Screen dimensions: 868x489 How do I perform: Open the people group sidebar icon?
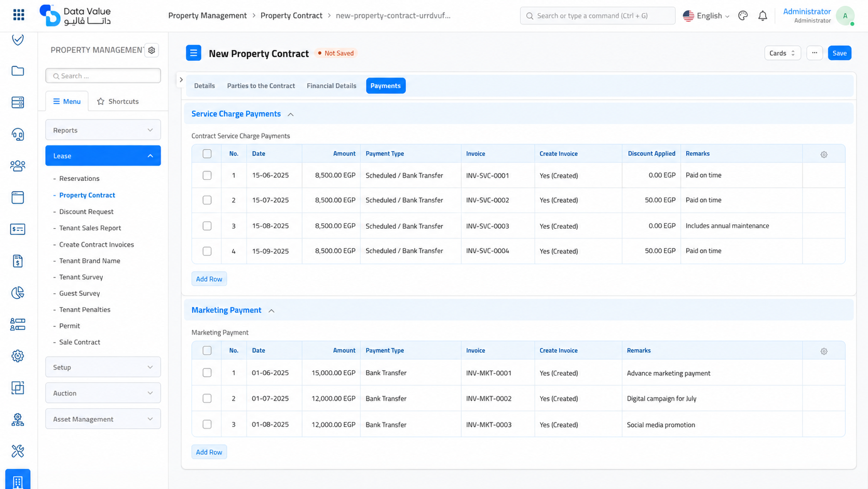pos(18,166)
